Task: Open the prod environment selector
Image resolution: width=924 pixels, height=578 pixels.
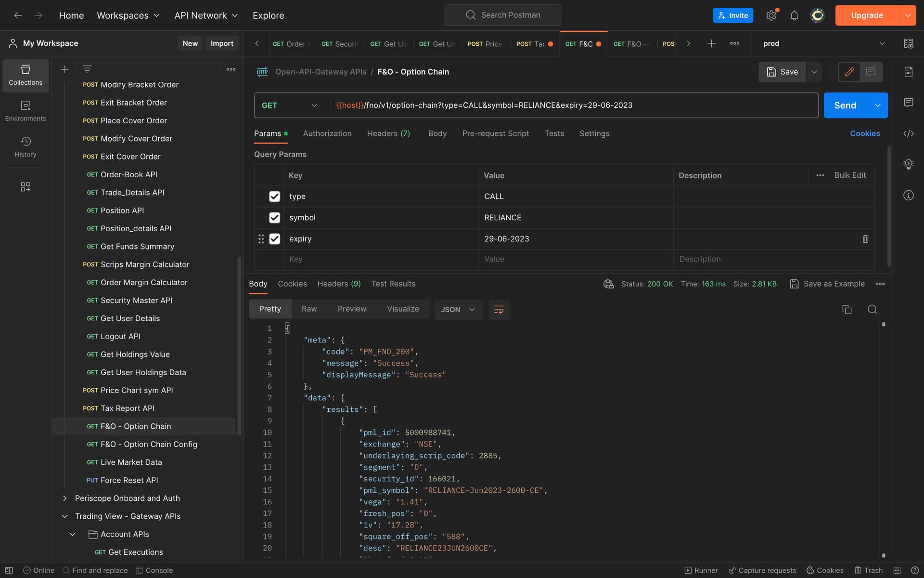Action: point(824,43)
